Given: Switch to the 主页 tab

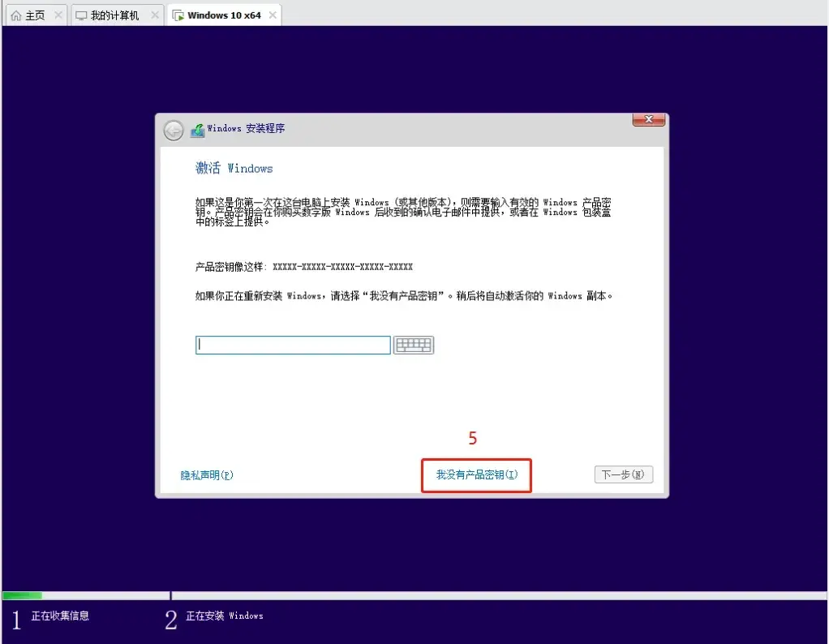Looking at the screenshot, I should point(36,15).
